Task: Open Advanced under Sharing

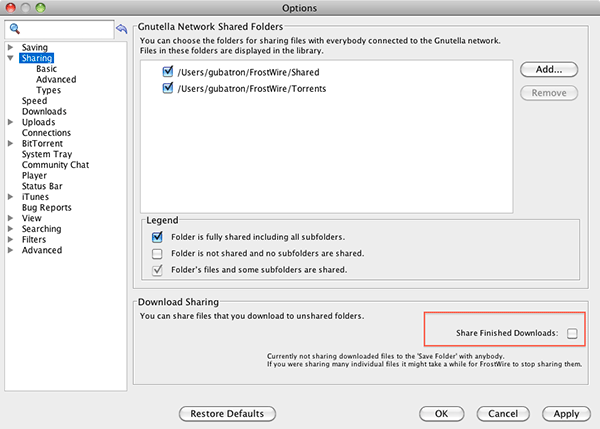Action: [x=56, y=80]
